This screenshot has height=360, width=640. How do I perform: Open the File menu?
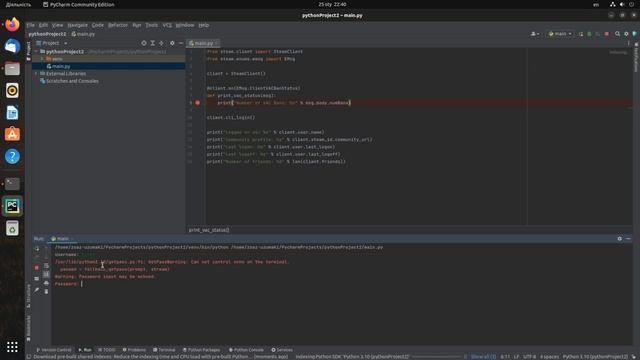click(x=31, y=25)
